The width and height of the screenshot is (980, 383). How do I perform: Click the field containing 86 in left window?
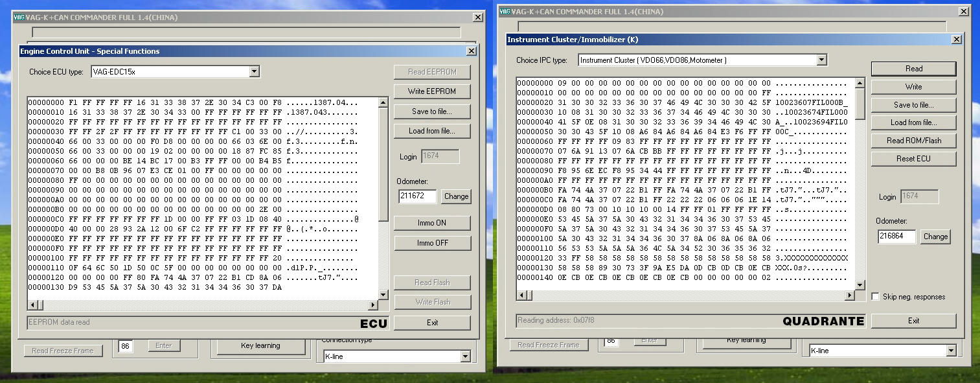tap(126, 346)
